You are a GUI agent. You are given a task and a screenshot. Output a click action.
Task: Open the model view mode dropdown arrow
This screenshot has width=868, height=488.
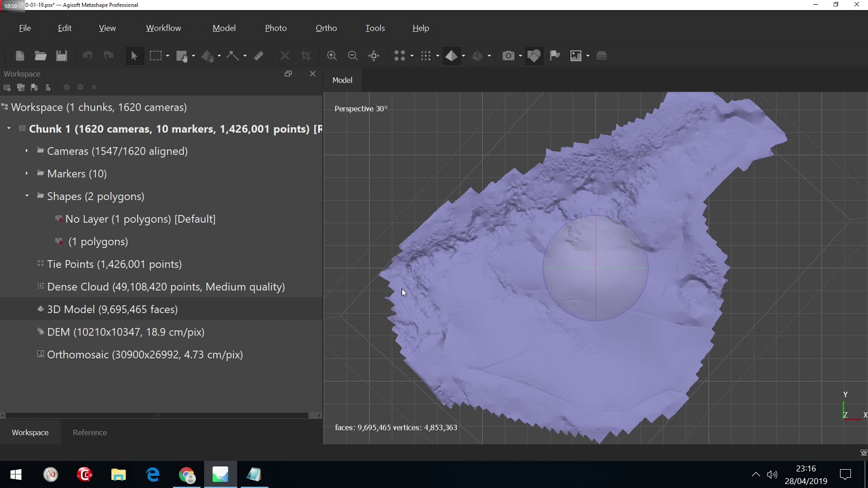[463, 56]
